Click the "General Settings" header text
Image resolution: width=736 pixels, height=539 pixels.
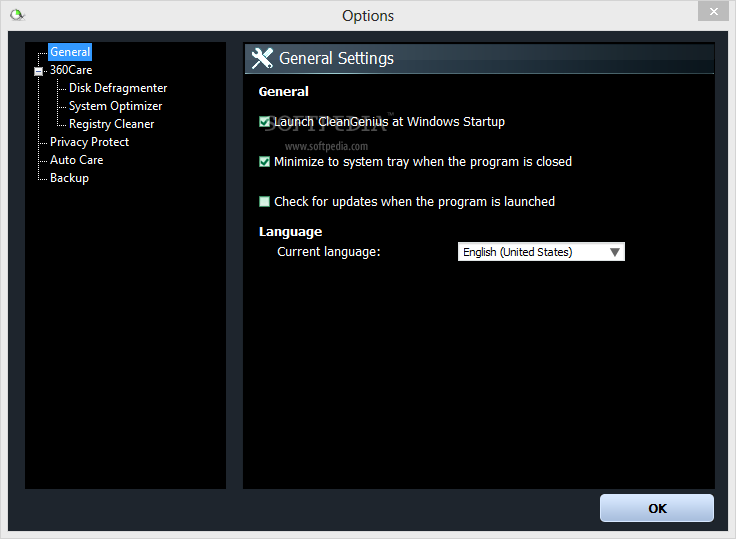336,59
